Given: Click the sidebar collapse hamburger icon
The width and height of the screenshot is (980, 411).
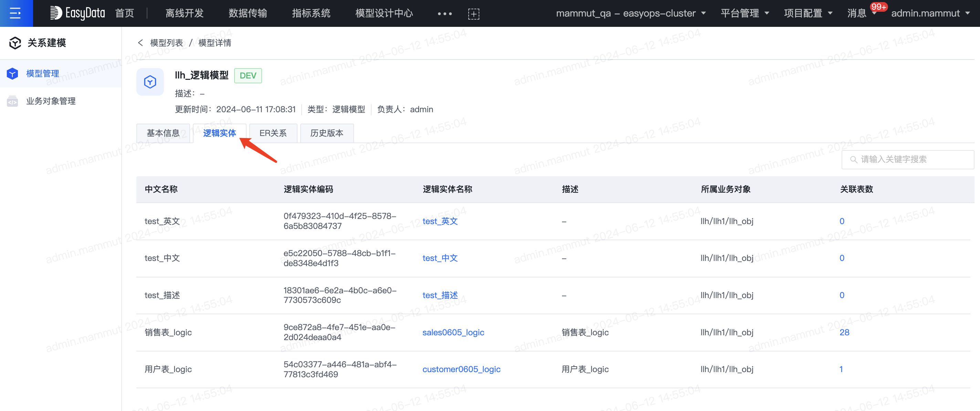Looking at the screenshot, I should coord(16,13).
